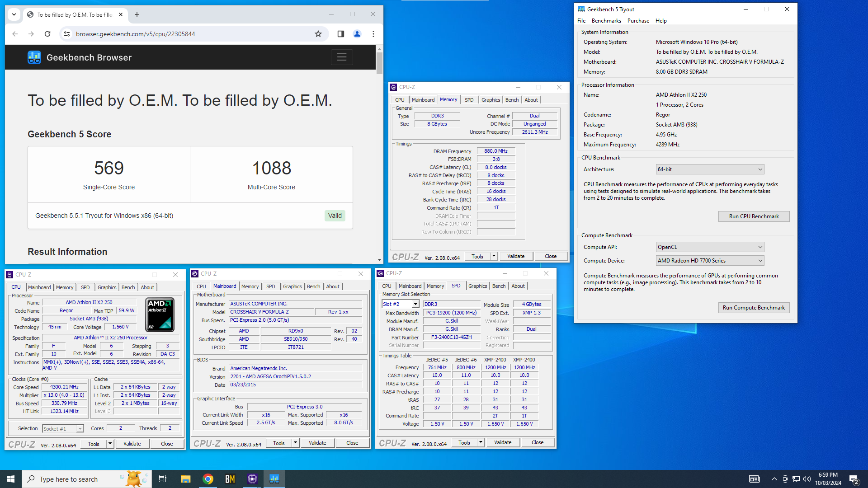The image size is (868, 488).
Task: Switch to Geekbench via taskbar icon
Action: click(x=274, y=479)
